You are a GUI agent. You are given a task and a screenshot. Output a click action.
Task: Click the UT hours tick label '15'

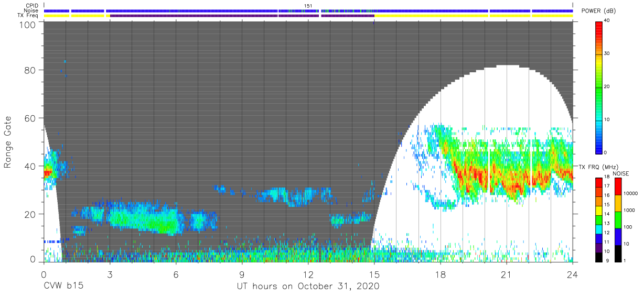coord(374,273)
